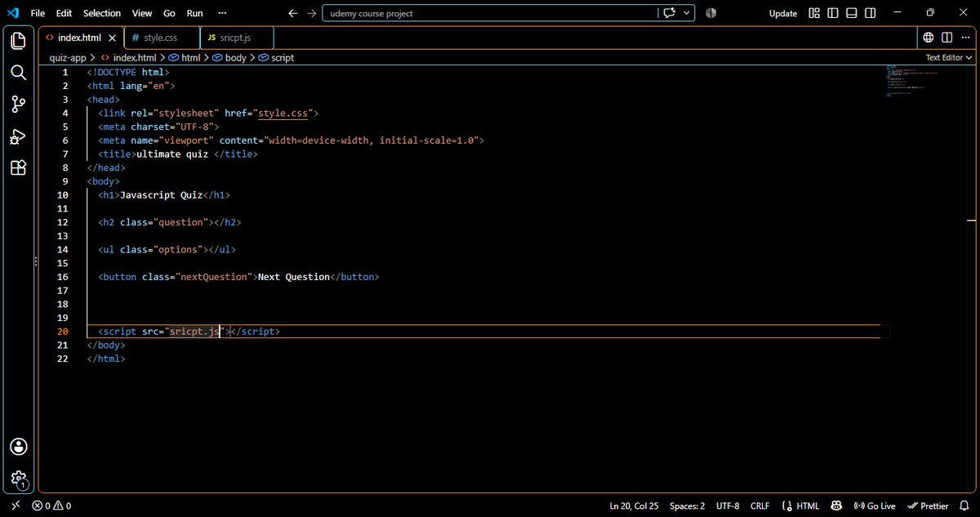The width and height of the screenshot is (980, 517).
Task: Click the text "Javascript Quiz" in line 10
Action: [161, 194]
